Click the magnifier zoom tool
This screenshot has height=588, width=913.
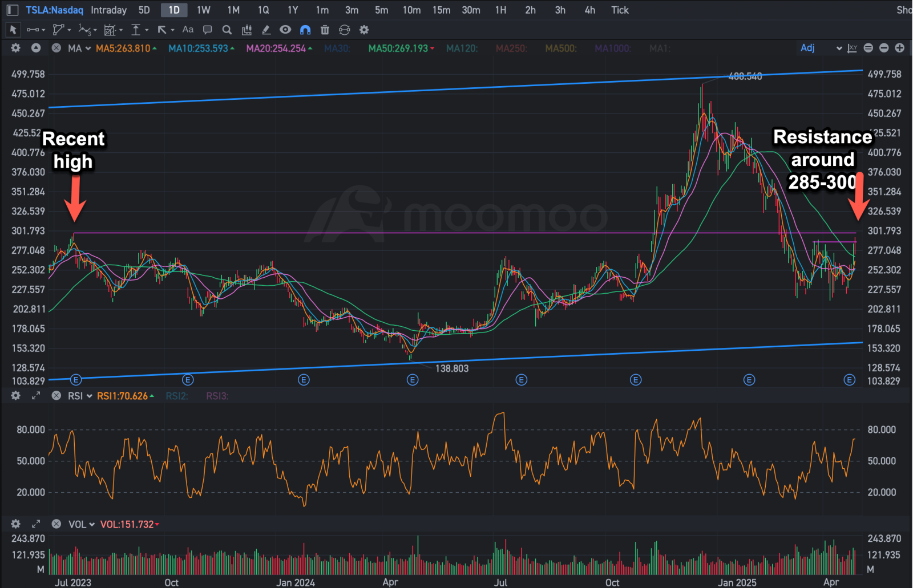(x=227, y=30)
